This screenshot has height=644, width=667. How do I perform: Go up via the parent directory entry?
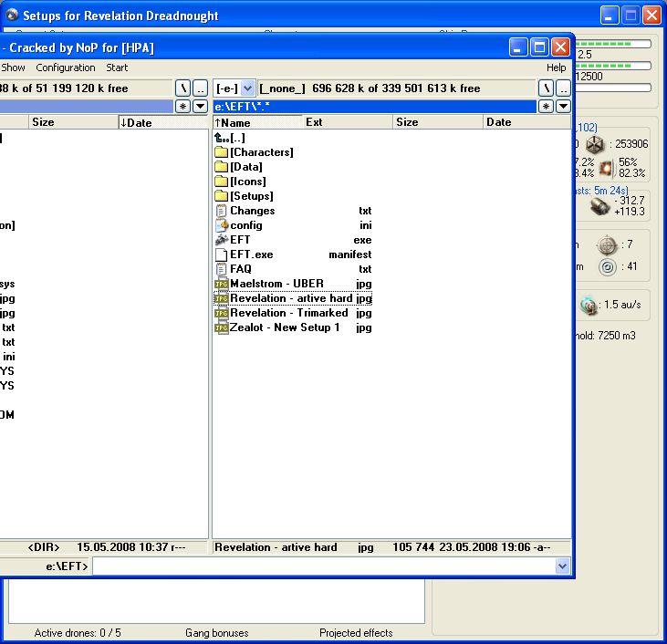237,138
